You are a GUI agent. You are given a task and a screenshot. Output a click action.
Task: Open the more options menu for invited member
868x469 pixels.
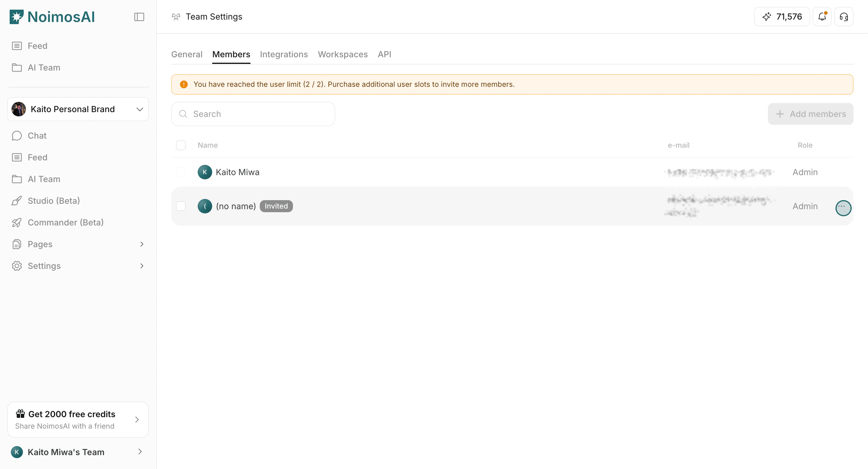(843, 208)
